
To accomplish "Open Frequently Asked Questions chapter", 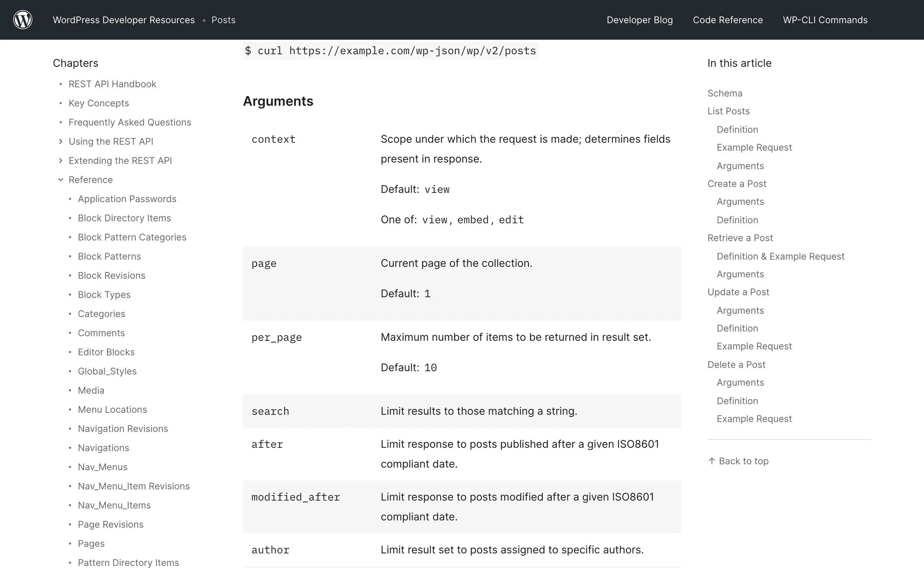I will click(130, 122).
